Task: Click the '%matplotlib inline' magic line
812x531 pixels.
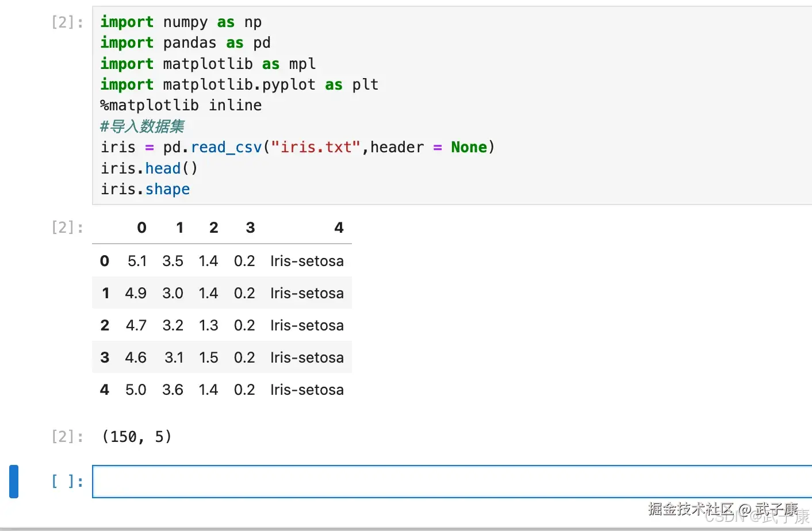Action: 181,106
